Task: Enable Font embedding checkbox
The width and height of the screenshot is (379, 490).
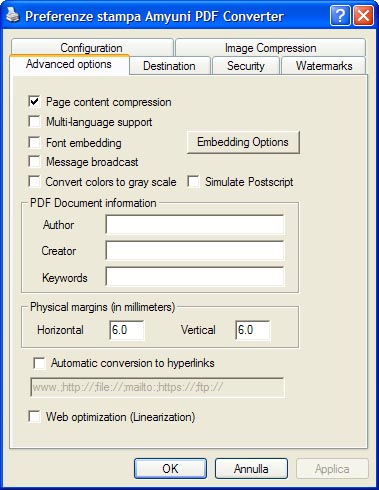Action: pos(35,142)
